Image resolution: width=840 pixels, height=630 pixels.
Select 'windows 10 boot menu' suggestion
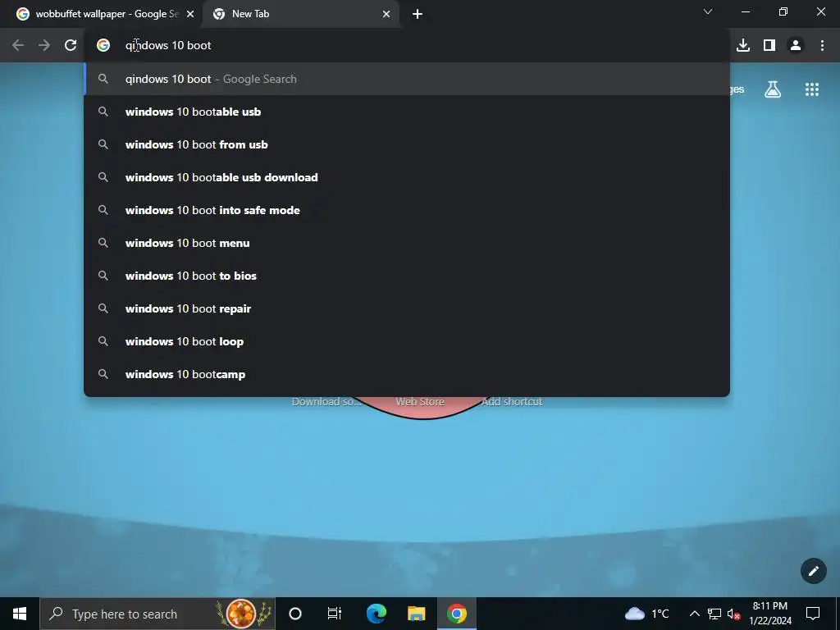pyautogui.click(x=407, y=243)
